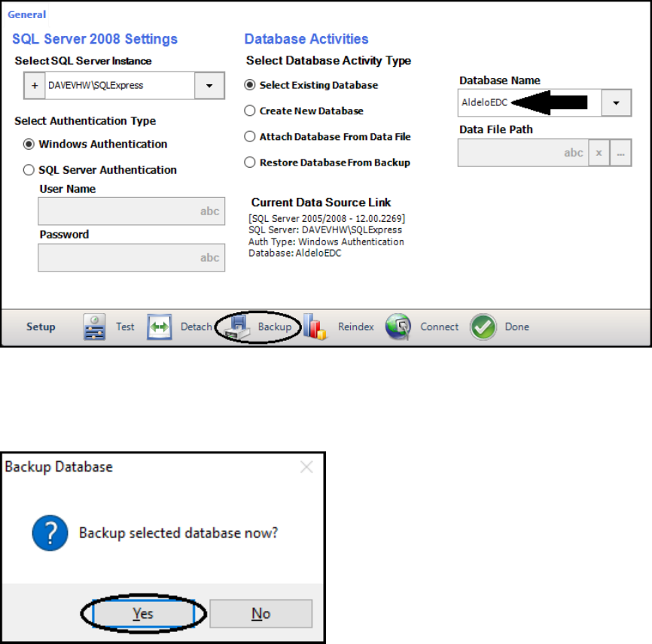
Task: Click the Password input field
Action: click(132, 257)
